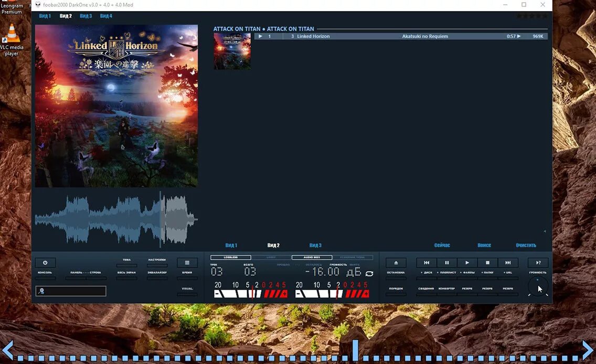Image resolution: width=596 pixels, height=364 pixels.
Task: Click the foobar2000 alien icon in title bar
Action: coord(38,5)
